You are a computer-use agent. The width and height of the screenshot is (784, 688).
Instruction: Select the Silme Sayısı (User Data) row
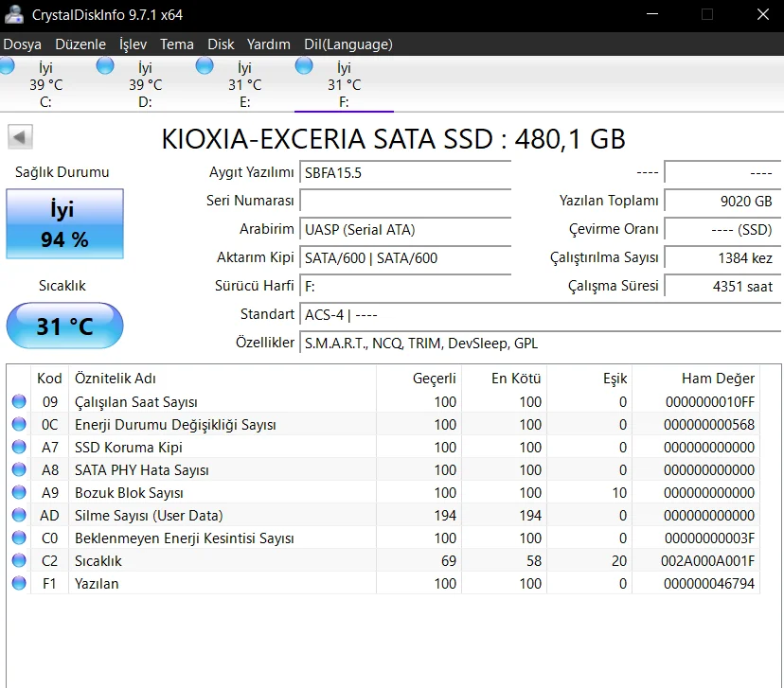pos(383,516)
